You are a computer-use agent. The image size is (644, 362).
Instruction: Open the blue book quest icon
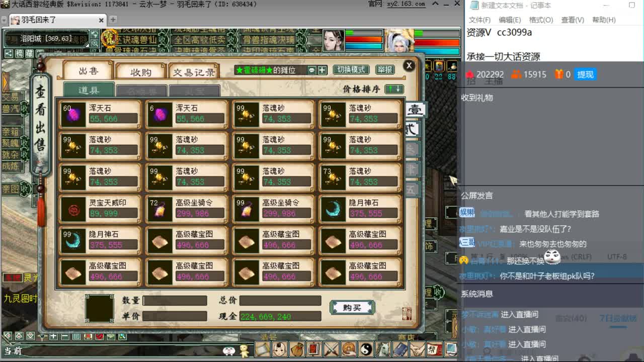point(400,349)
